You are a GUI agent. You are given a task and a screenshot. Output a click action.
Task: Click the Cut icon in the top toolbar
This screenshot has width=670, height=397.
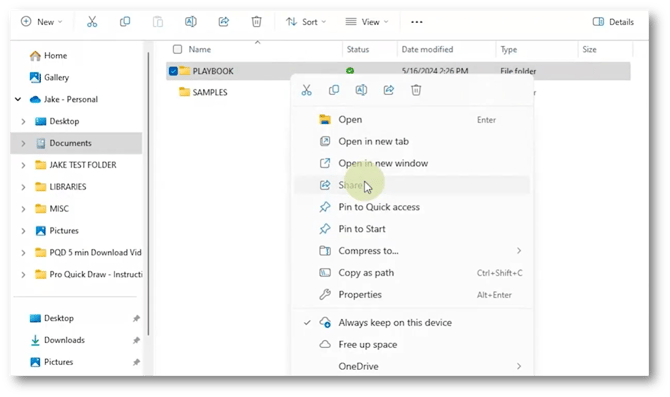92,22
